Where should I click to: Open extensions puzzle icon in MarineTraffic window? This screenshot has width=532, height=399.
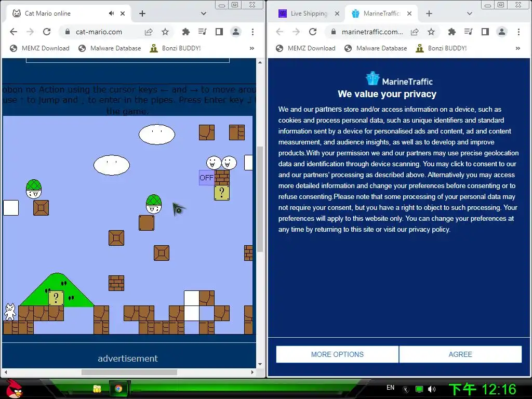[451, 32]
